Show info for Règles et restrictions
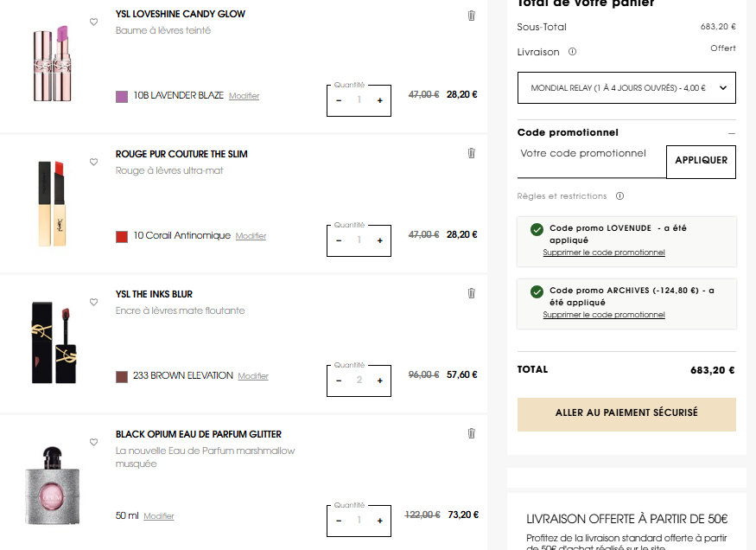756x550 pixels. click(x=619, y=196)
